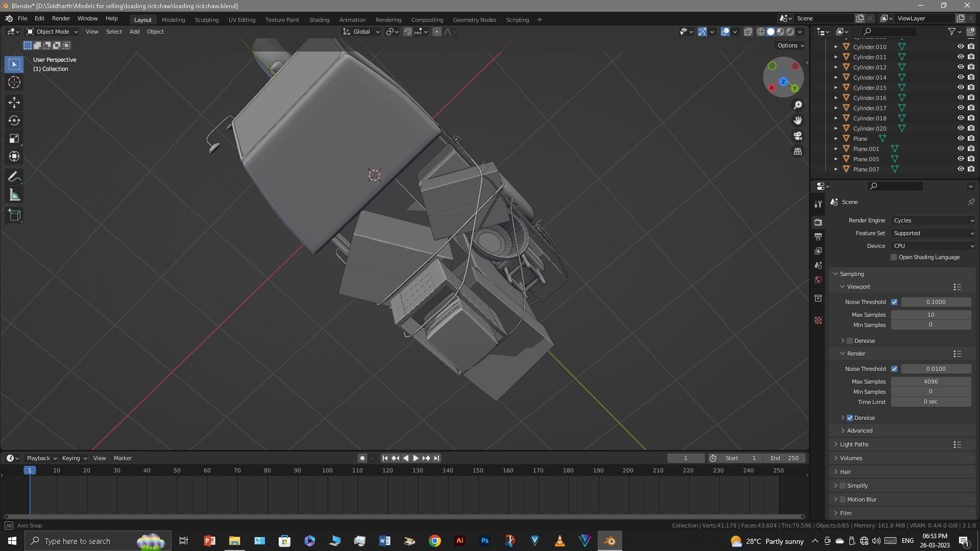
Task: Toggle camera view icon in viewport
Action: click(x=798, y=136)
